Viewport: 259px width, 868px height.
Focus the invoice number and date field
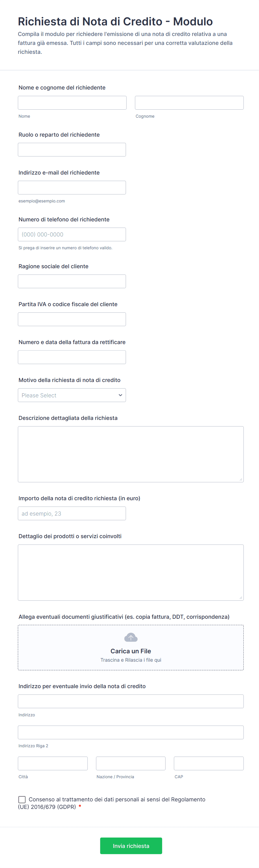[x=72, y=357]
